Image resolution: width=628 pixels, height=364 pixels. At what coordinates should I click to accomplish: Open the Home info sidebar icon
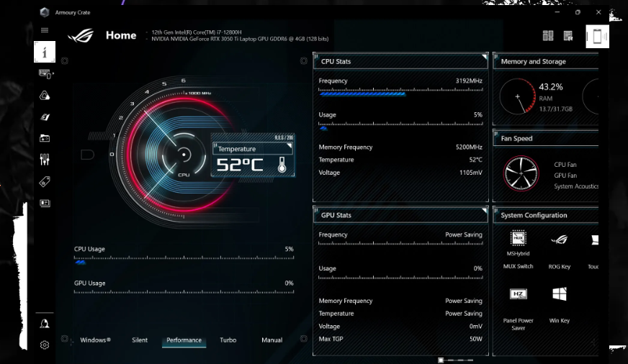point(45,52)
